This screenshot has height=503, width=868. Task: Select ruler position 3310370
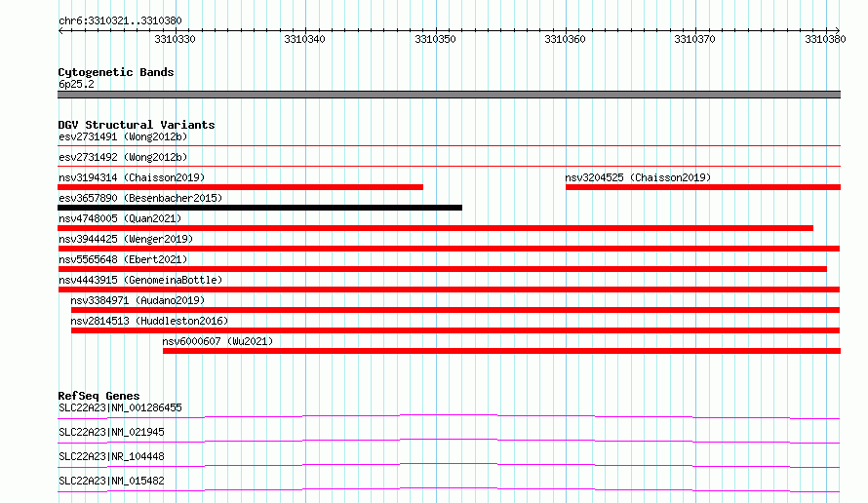[x=694, y=39]
